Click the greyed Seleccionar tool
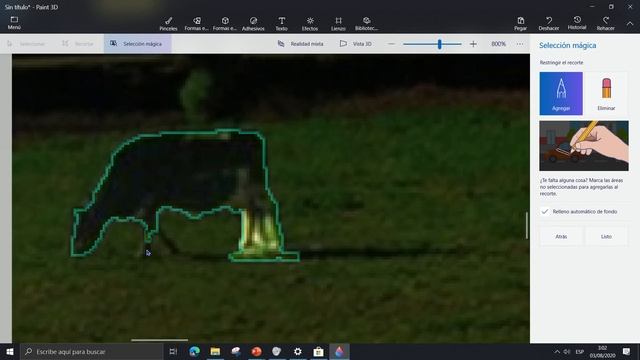This screenshot has height=360, width=640. (26, 44)
